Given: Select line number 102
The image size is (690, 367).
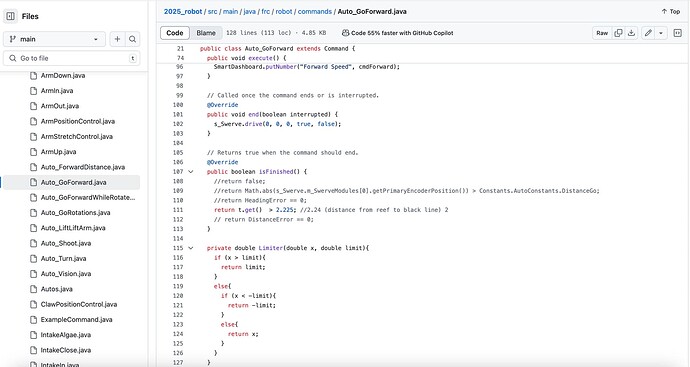Looking at the screenshot, I should tap(178, 124).
